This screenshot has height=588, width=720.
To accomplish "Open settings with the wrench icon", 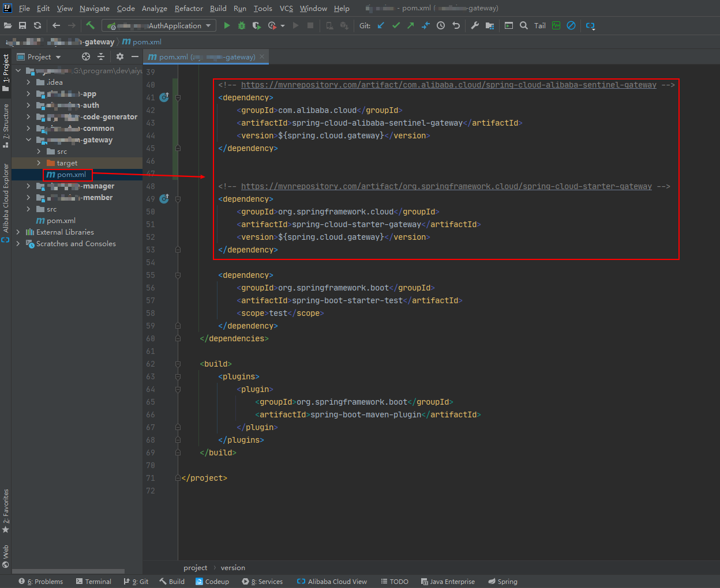I will coord(475,25).
